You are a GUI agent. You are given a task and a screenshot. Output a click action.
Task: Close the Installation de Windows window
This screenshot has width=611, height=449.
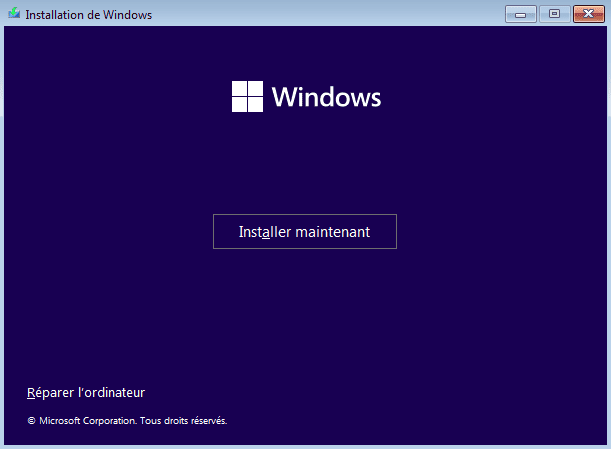pos(589,14)
